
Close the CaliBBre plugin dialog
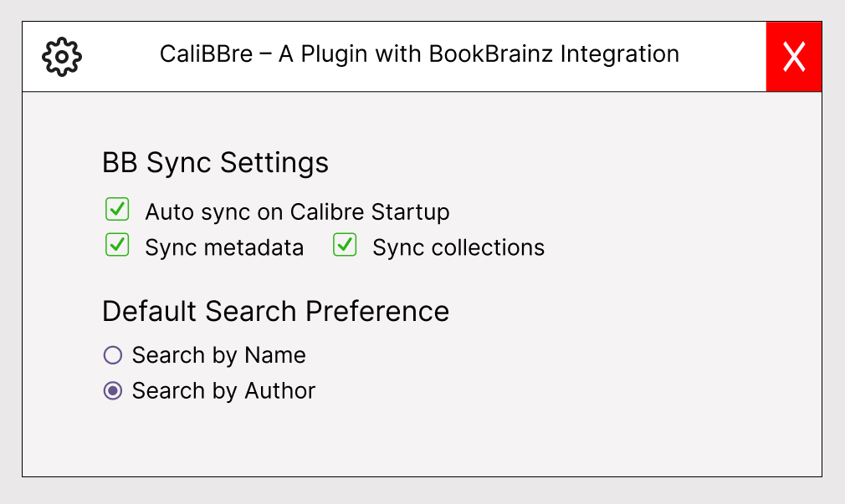tap(794, 57)
